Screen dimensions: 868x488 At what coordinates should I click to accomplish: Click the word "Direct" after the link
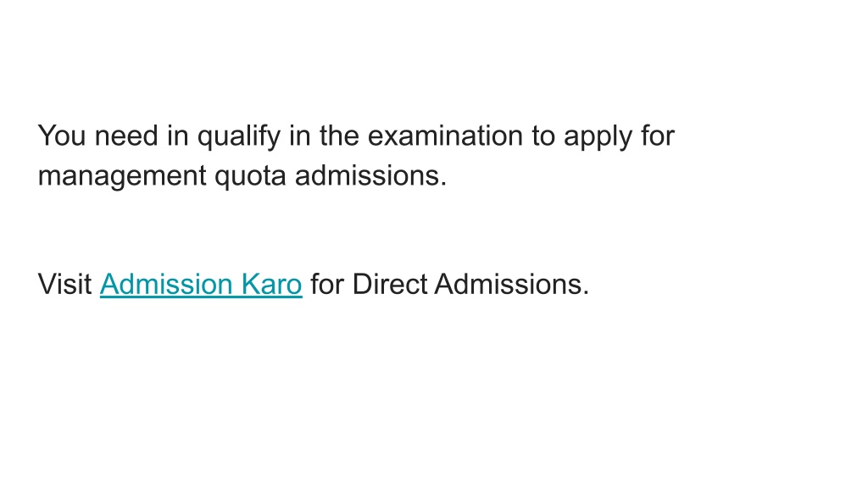pyautogui.click(x=390, y=285)
